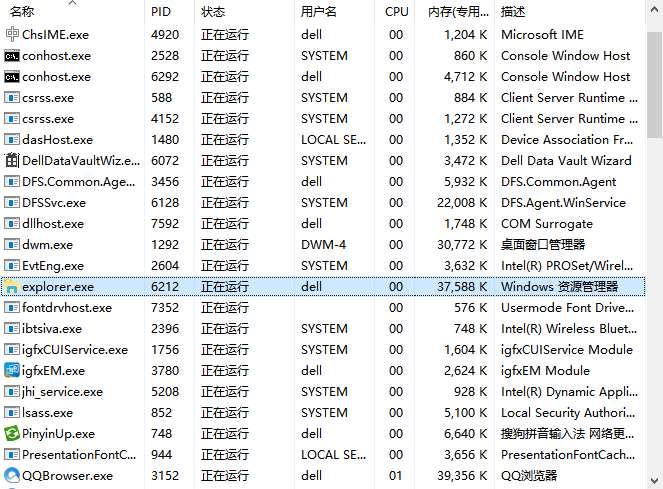
Task: Click the ibtsiva.exe process icon
Action: point(12,329)
